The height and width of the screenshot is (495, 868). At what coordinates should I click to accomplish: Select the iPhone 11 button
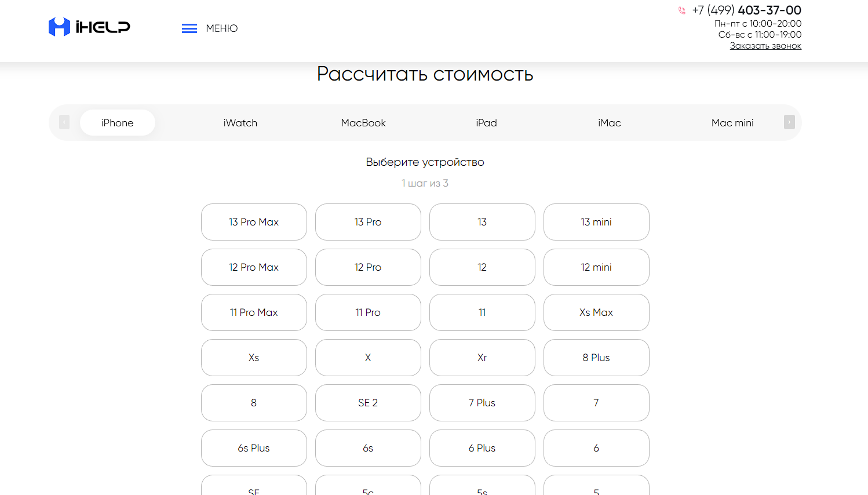pos(482,312)
